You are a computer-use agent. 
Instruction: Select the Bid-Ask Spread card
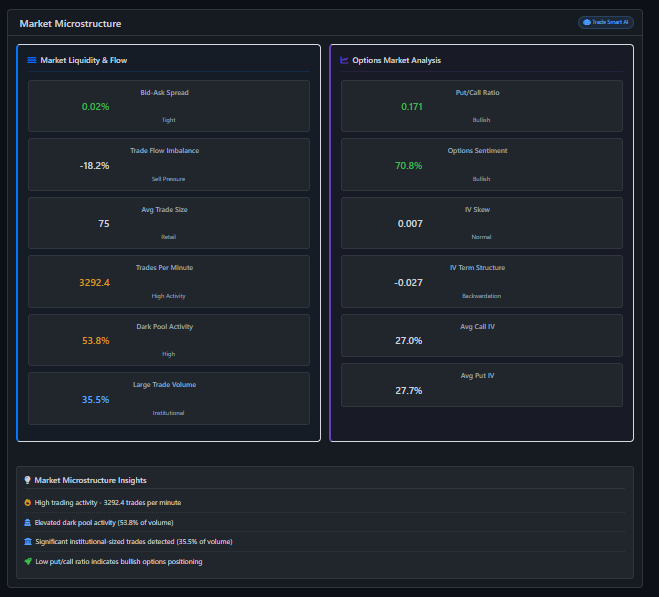coord(168,106)
